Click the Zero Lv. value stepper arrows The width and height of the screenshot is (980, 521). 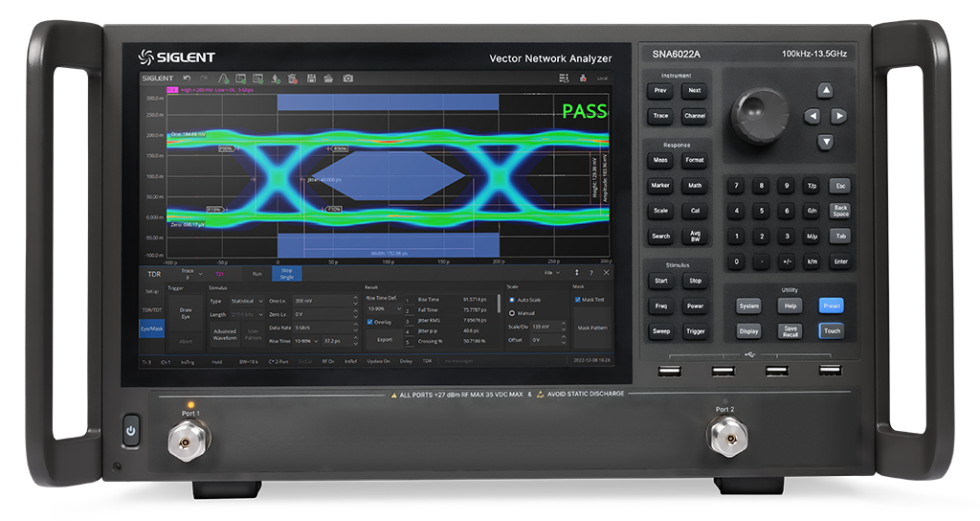(356, 314)
